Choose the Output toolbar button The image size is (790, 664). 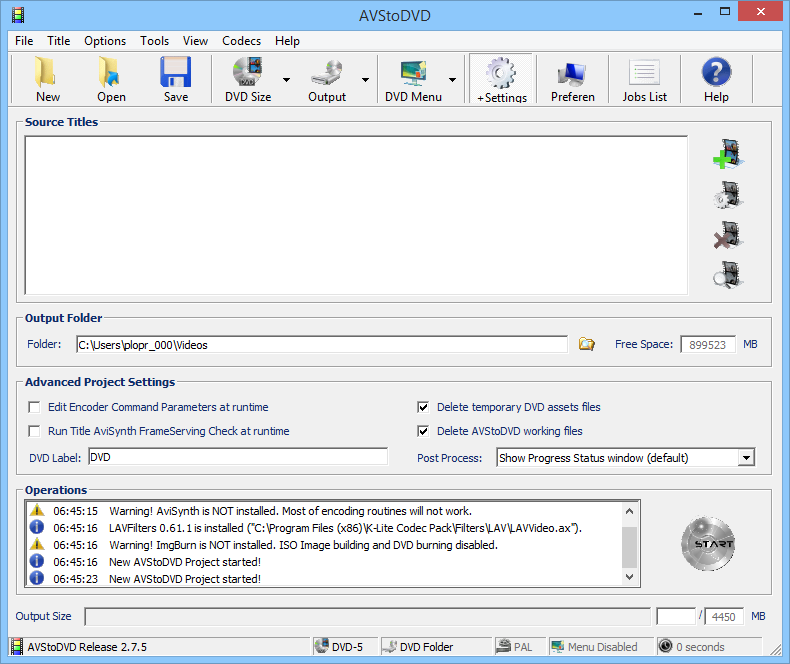[x=326, y=79]
